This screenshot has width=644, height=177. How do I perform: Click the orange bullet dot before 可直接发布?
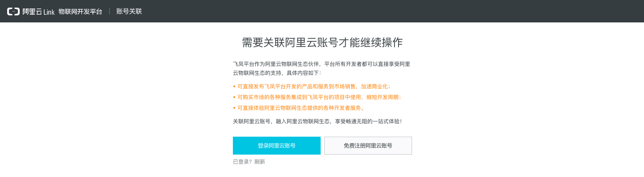pyautogui.click(x=234, y=86)
